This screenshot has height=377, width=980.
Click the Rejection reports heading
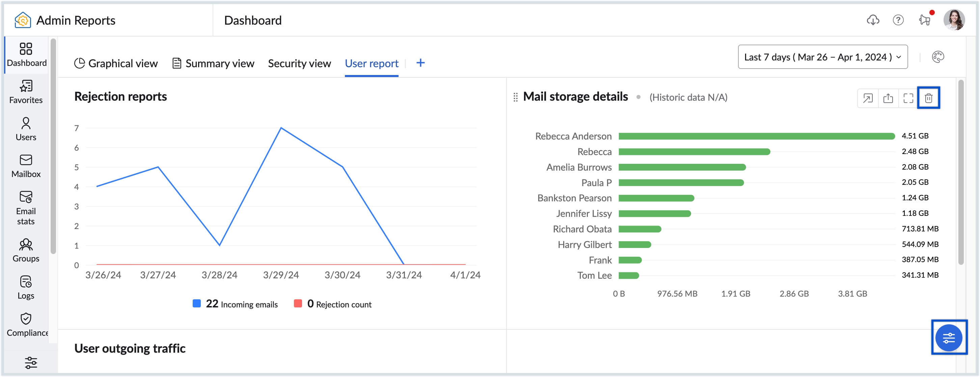(120, 97)
